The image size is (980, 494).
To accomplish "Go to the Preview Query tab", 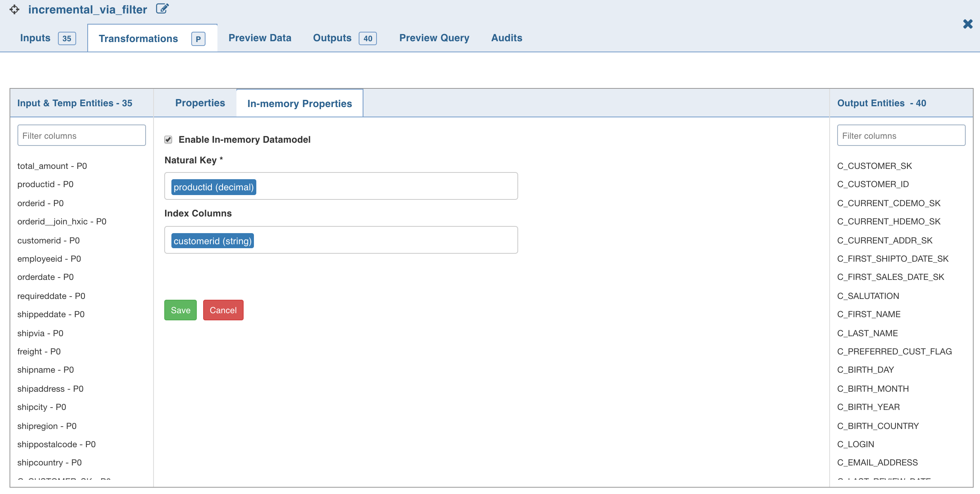I will (434, 38).
